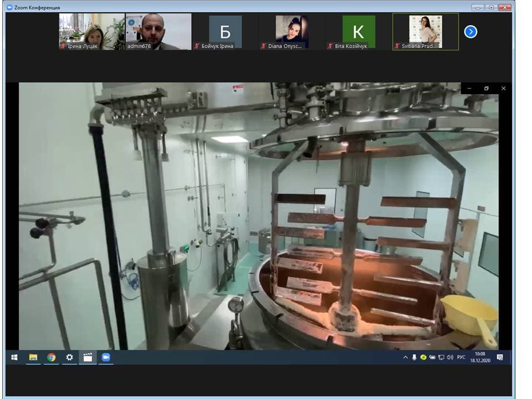
Task: Open the Action Center notifications icon
Action: click(x=500, y=357)
